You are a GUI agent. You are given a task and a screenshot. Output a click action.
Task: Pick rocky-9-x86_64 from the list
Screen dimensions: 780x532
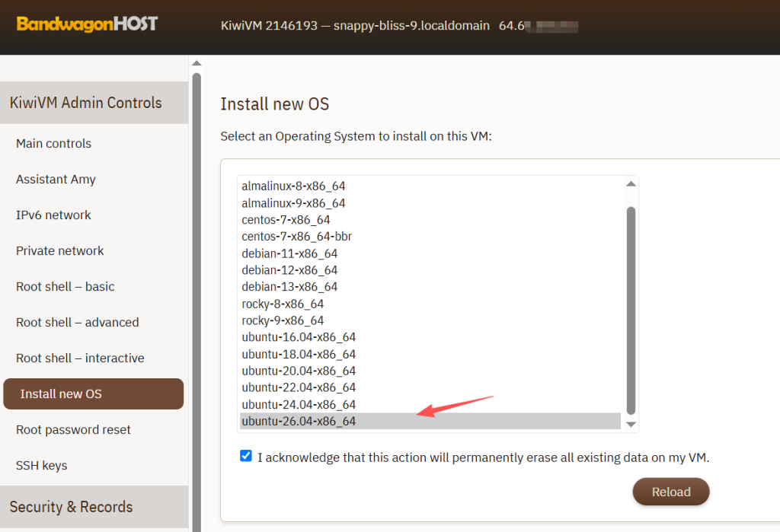click(x=430, y=320)
